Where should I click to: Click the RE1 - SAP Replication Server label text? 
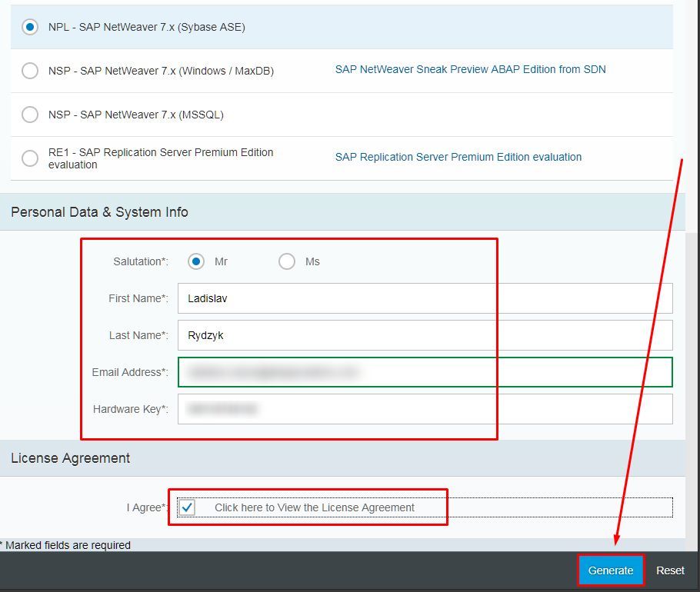click(x=161, y=158)
